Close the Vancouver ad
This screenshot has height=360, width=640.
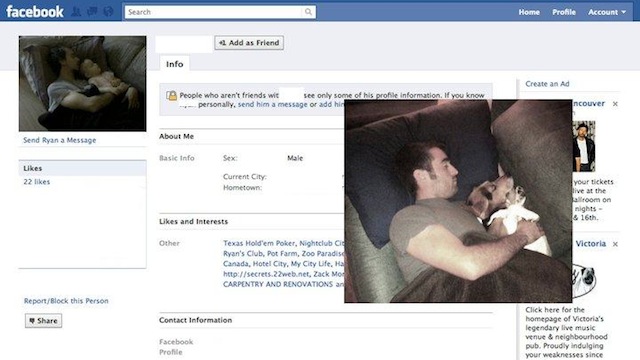pos(615,104)
